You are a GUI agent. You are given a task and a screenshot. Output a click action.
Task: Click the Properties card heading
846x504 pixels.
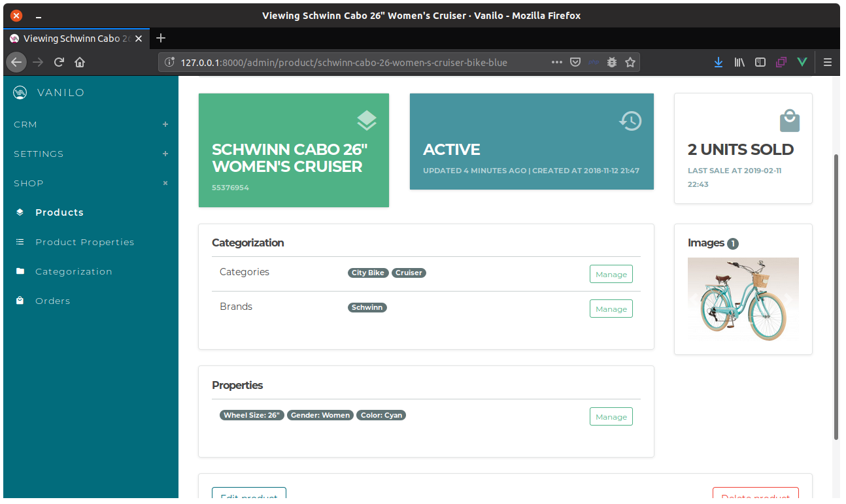237,385
